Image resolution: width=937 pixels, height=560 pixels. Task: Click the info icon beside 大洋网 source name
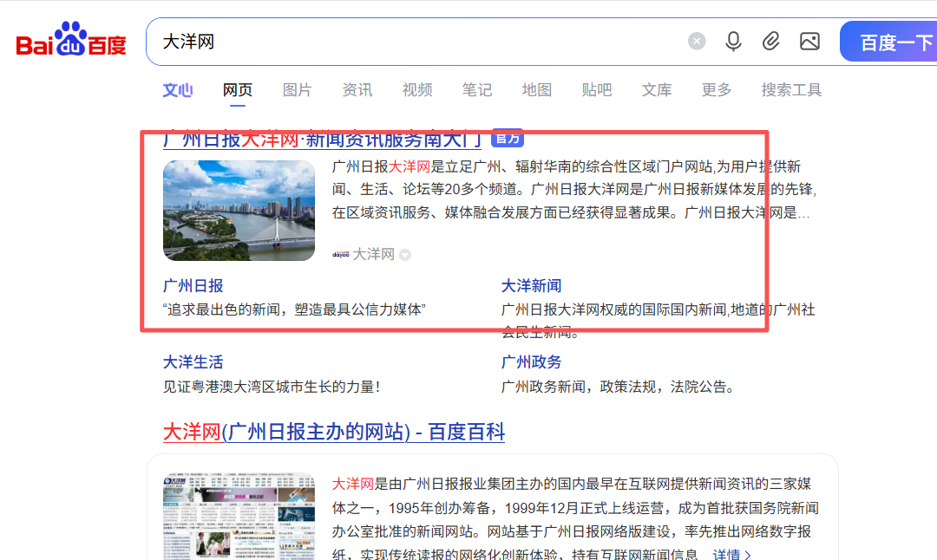tap(405, 255)
